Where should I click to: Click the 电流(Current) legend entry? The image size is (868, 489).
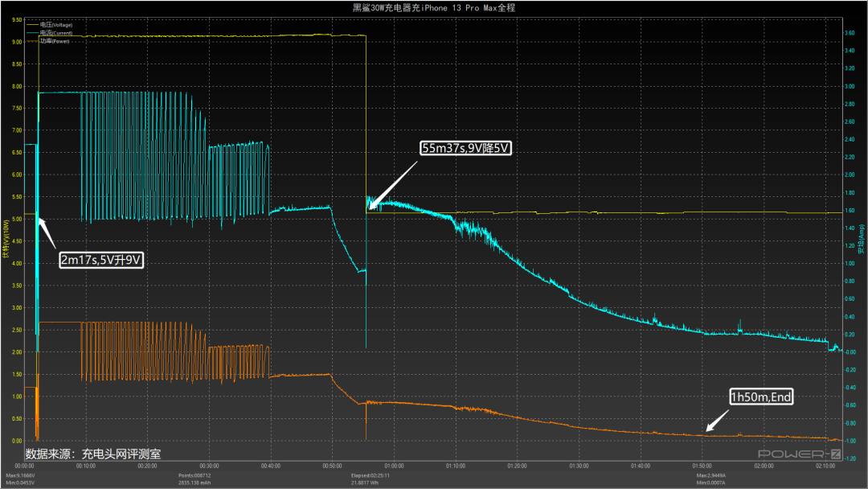[49, 33]
